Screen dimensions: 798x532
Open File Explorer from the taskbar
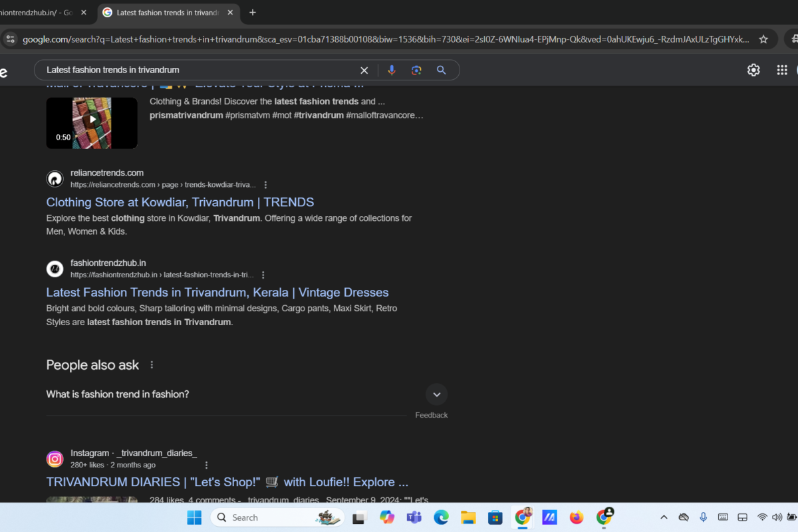coord(468,517)
